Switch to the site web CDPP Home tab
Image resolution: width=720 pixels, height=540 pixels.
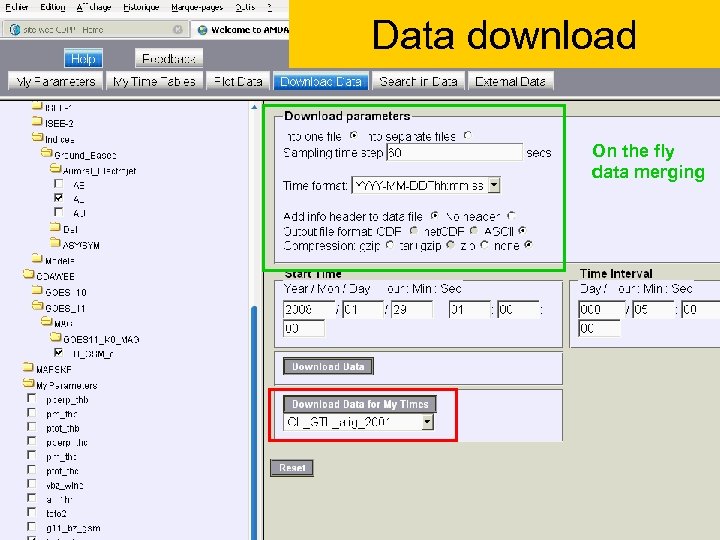tap(94, 29)
